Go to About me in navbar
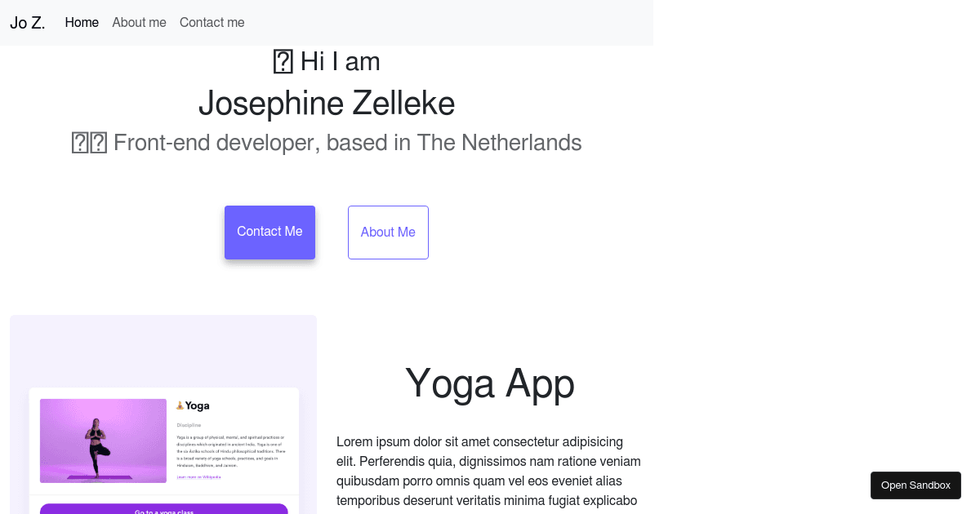Screen dimensions: 980x514 pos(139,23)
